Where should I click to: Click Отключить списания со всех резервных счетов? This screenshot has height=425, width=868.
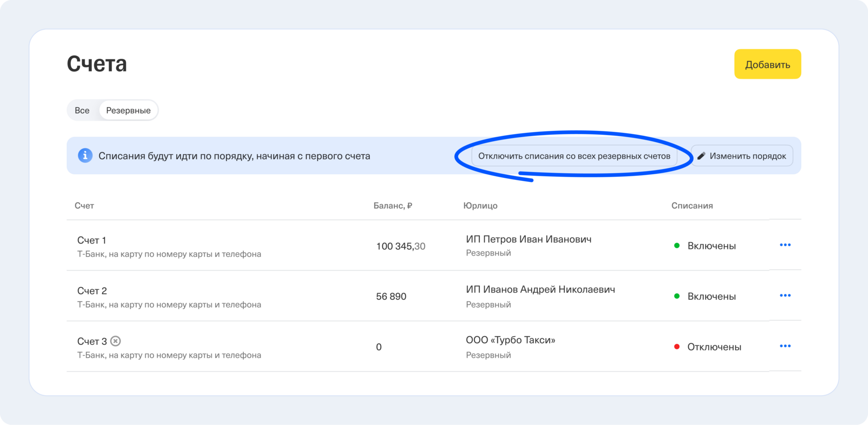click(x=574, y=156)
